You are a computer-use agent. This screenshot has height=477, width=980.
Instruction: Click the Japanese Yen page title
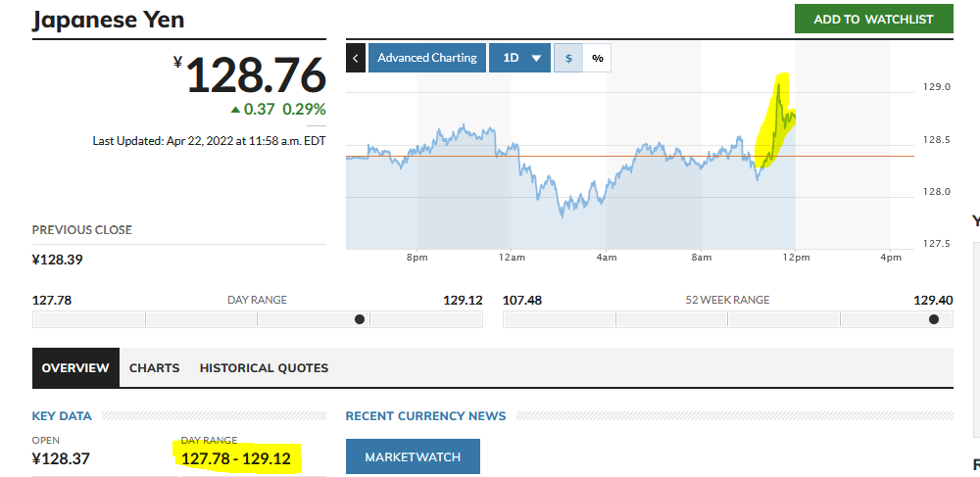click(x=108, y=20)
